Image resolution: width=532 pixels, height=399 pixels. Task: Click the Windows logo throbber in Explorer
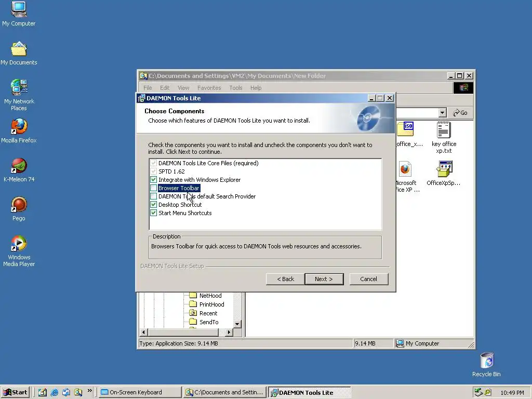463,88
